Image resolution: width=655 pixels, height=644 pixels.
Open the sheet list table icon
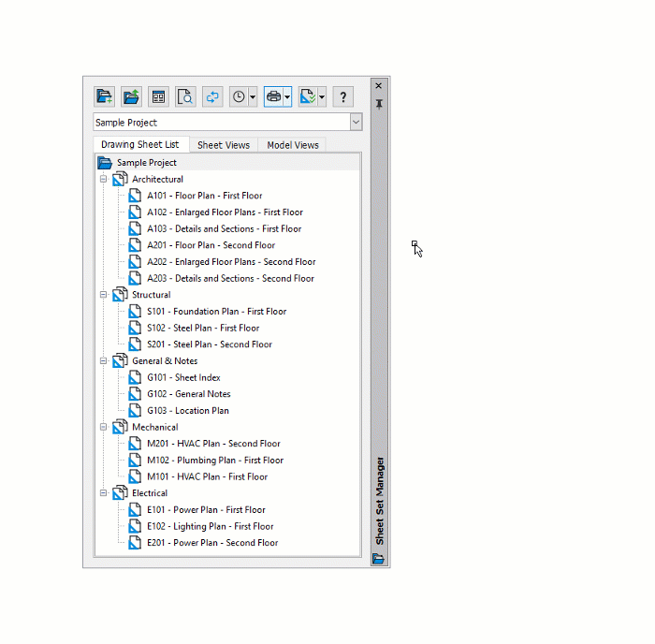point(158,96)
